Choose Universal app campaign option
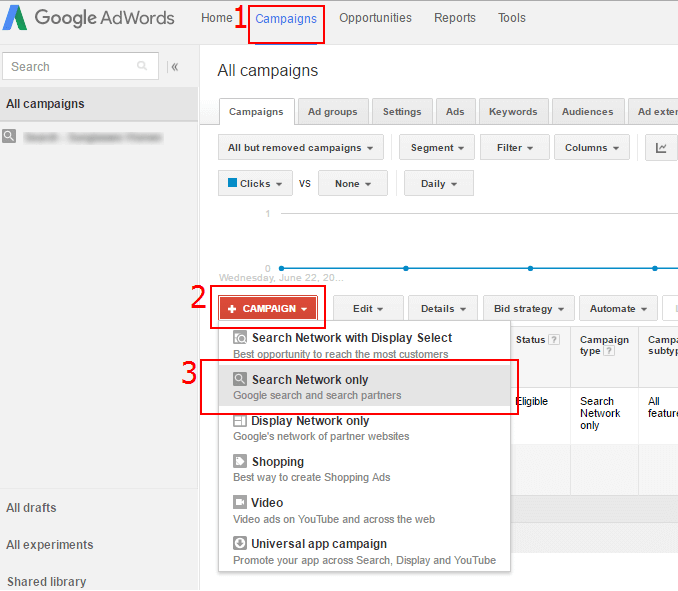The width and height of the screenshot is (678, 591). (364, 551)
